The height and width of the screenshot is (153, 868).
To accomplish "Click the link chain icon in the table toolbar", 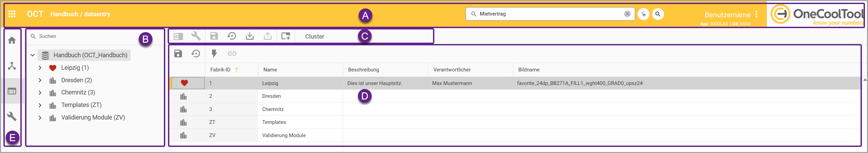I will tap(232, 53).
